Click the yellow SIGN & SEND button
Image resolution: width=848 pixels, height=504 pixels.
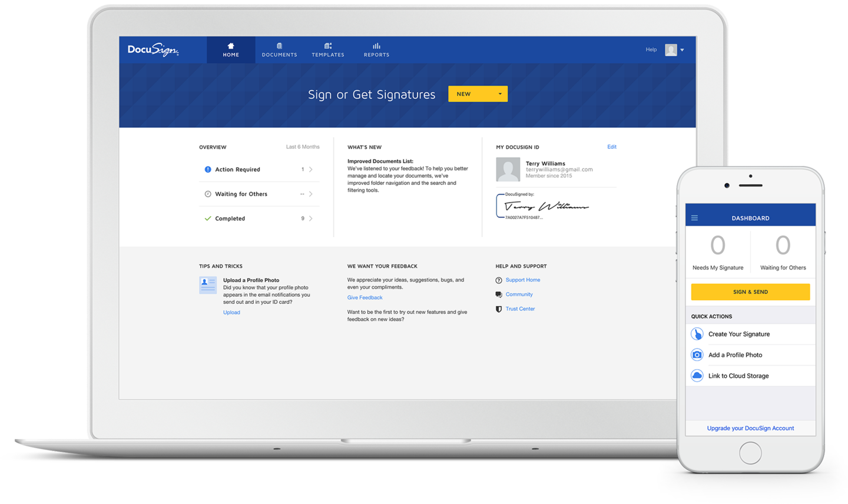click(x=750, y=291)
